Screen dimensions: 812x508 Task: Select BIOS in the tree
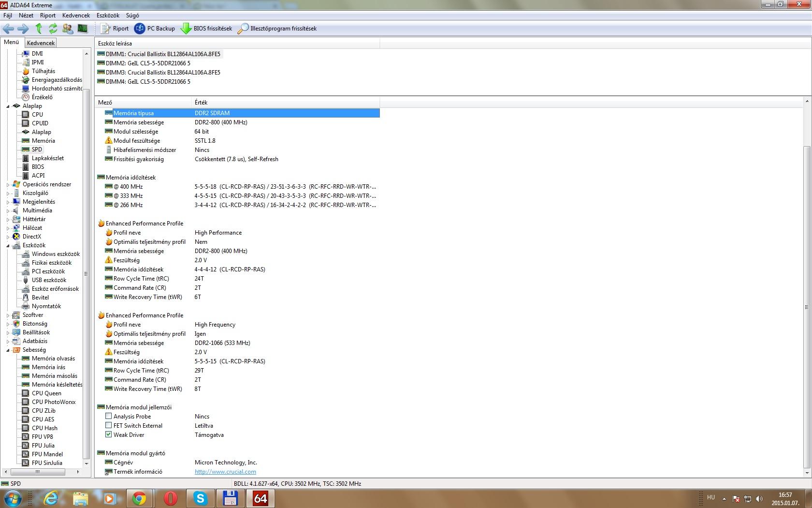click(38, 167)
